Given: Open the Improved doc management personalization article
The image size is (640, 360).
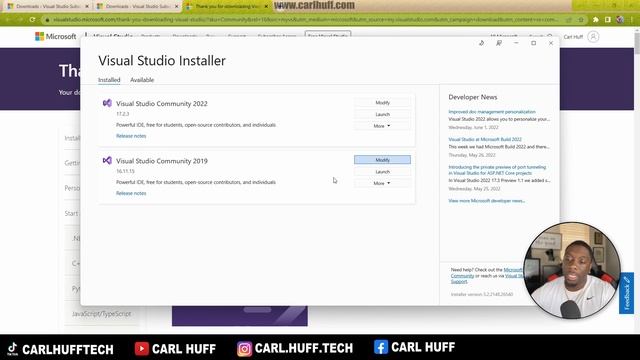Looking at the screenshot, I should click(x=492, y=112).
